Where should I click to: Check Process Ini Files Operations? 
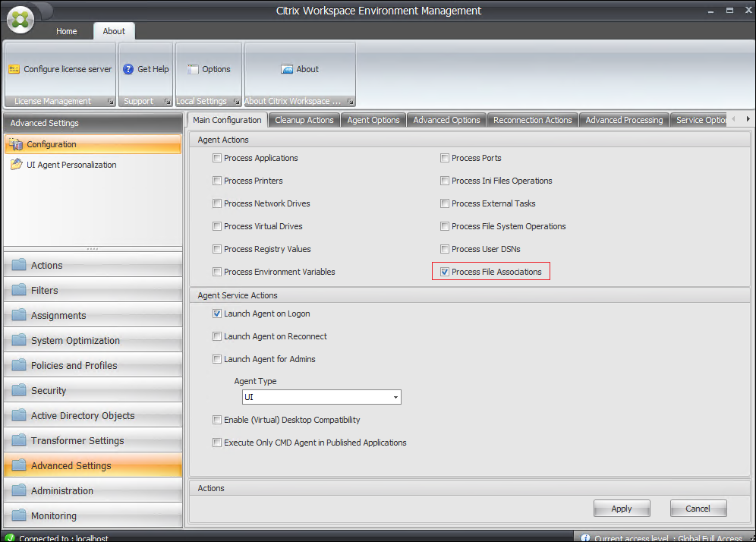[x=445, y=181]
